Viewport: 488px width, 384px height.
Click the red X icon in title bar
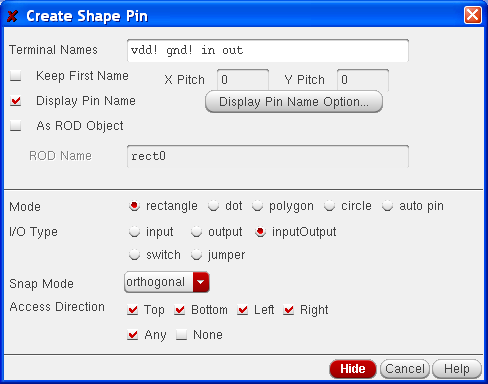pyautogui.click(x=12, y=16)
